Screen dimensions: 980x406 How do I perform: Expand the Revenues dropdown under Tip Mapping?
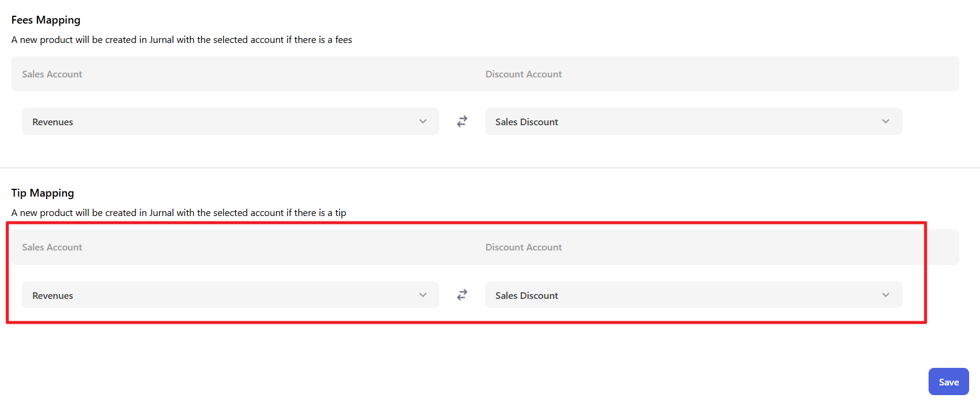click(230, 295)
